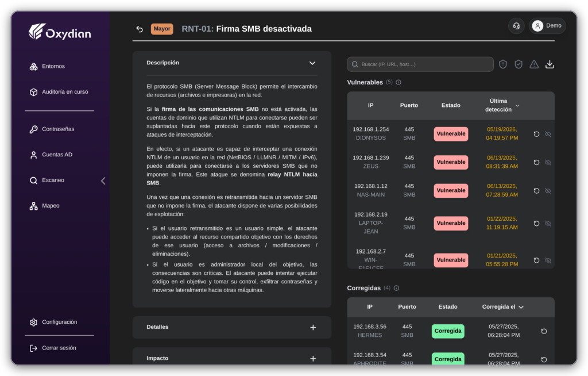Image resolution: width=588 pixels, height=376 pixels.
Task: Click Corregida badge for HERMES
Action: [448, 331]
